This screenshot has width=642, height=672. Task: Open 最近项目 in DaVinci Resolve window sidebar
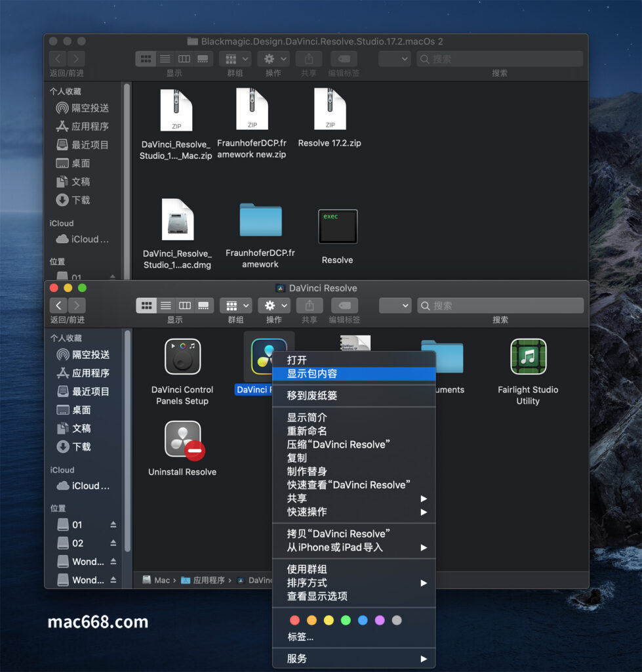(83, 392)
